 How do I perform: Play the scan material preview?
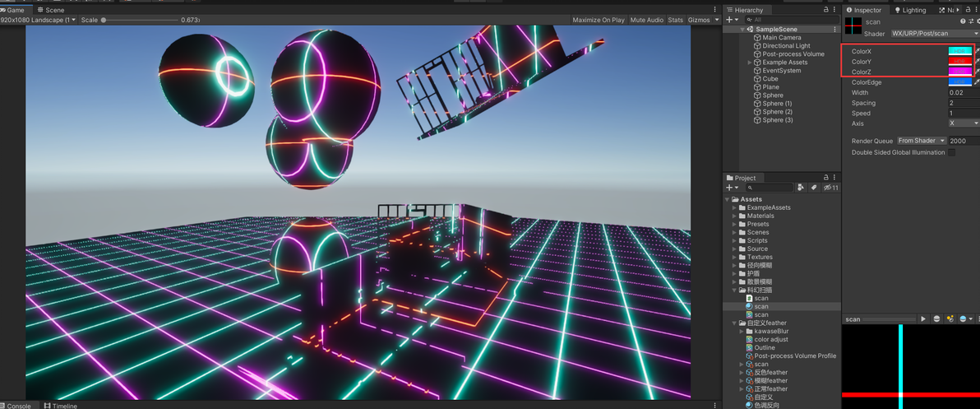pos(923,319)
